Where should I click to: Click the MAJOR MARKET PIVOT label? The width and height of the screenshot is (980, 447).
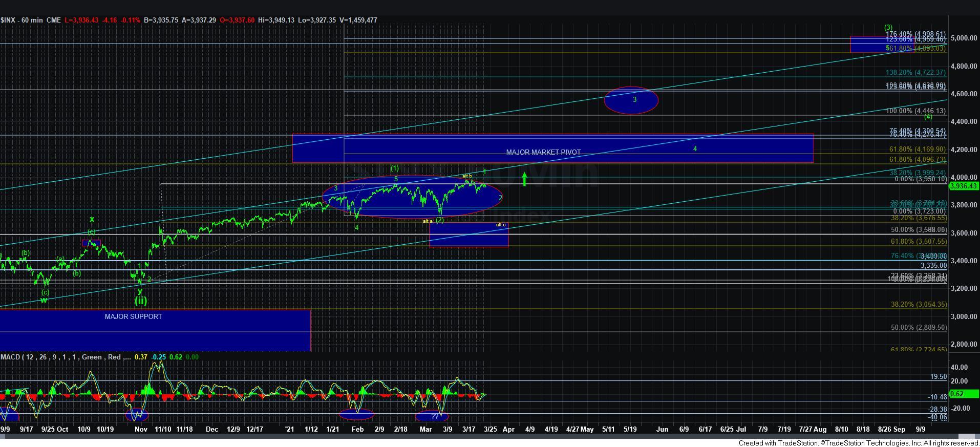(543, 152)
